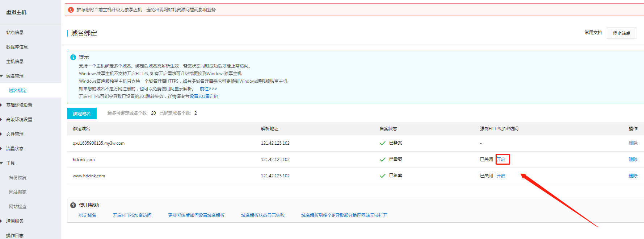
Task: Click the qxu1635900135.my3w.com domain cell
Action: coord(98,143)
